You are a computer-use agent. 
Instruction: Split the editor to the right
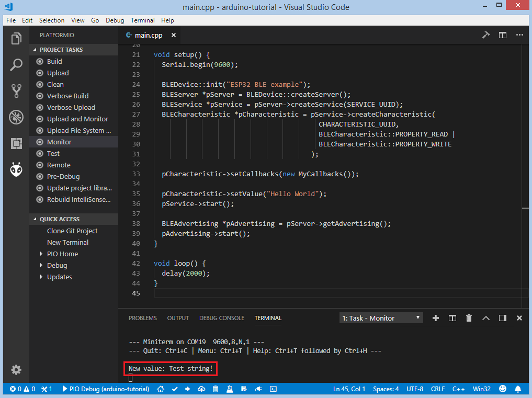(x=503, y=35)
